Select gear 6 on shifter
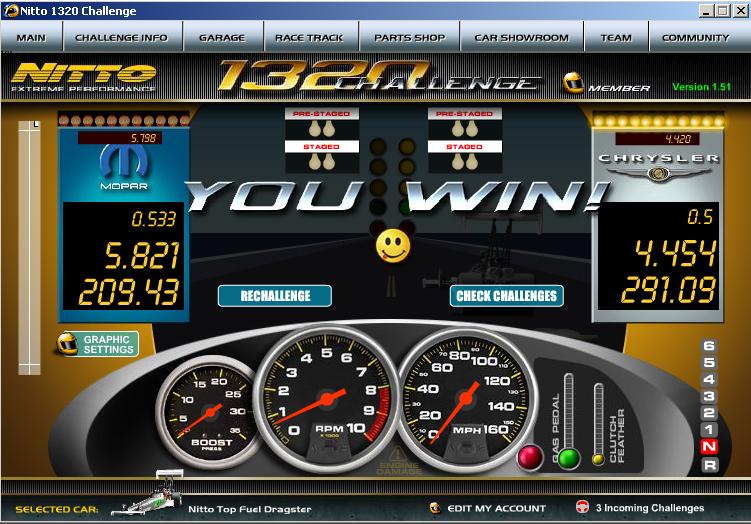Screen dimensions: 751x524 709,346
